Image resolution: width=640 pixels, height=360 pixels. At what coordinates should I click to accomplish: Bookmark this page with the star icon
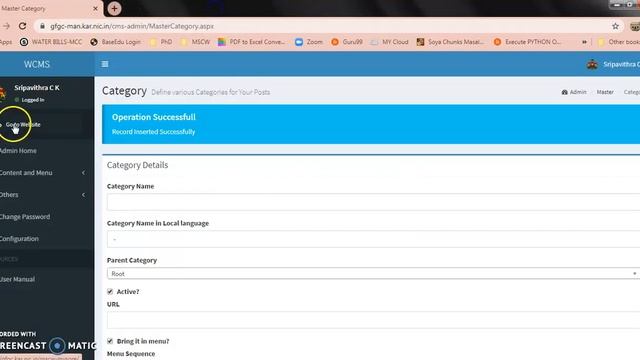coord(616,26)
